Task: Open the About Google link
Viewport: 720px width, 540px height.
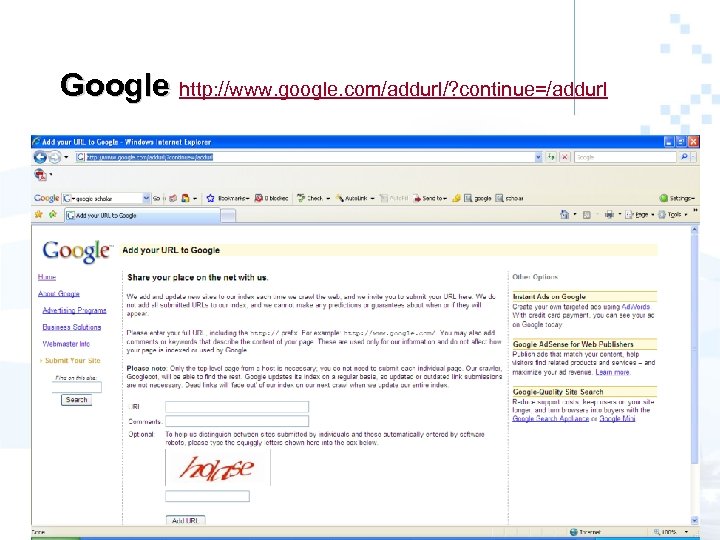Action: point(59,293)
